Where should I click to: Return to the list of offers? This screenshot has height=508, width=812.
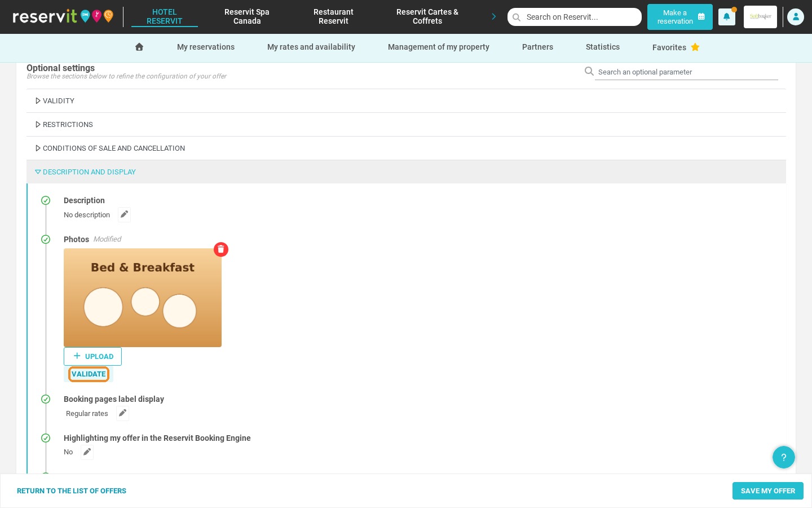pos(72,491)
